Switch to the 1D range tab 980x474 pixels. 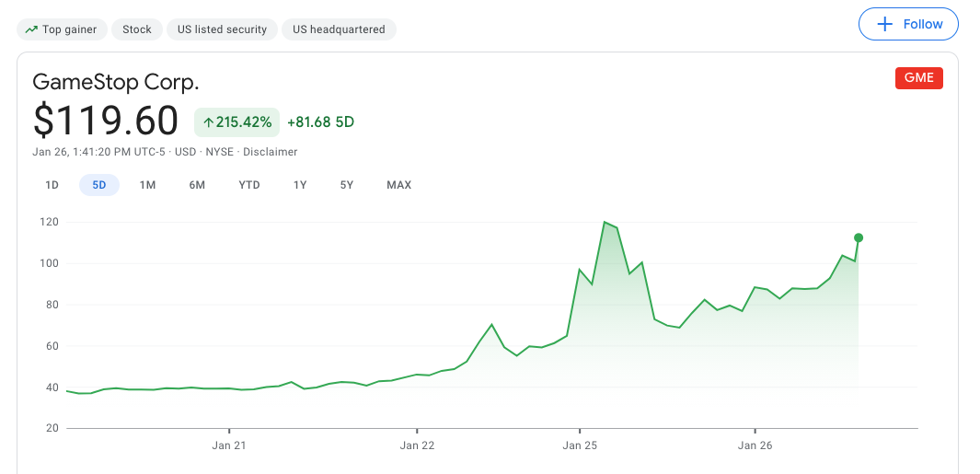[x=52, y=185]
